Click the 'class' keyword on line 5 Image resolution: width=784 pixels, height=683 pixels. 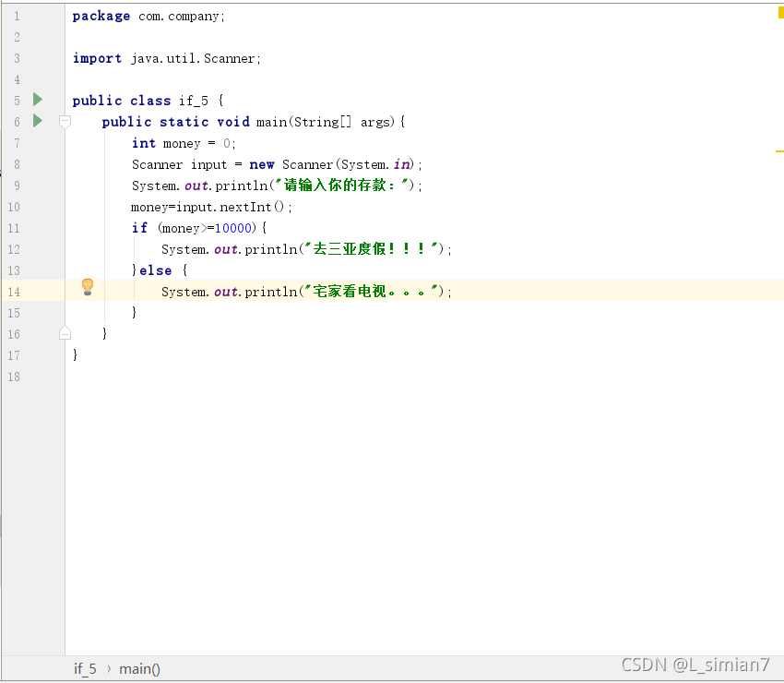click(x=150, y=101)
